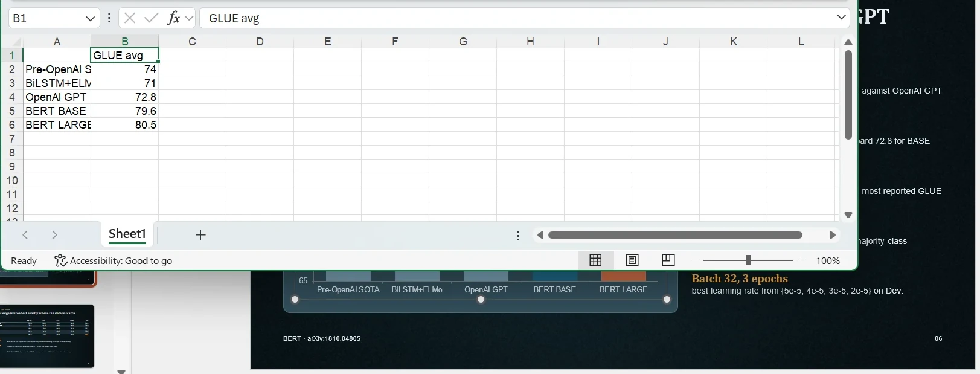
Task: Select the column B header
Action: point(125,41)
